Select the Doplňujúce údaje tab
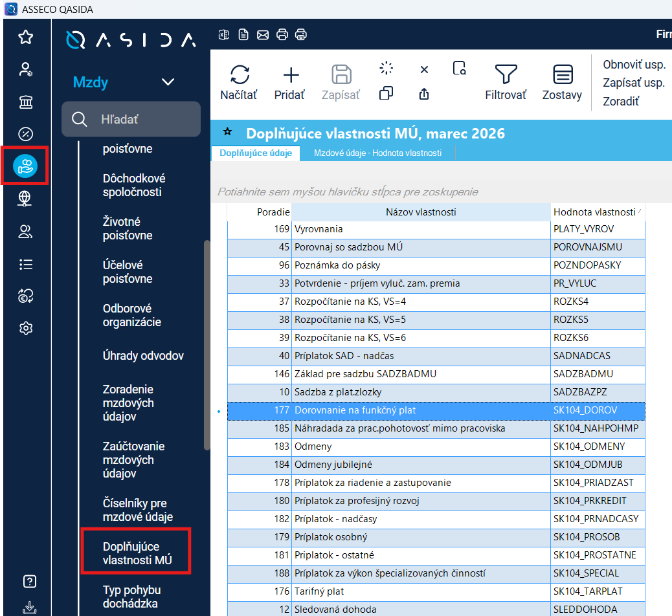 [256, 153]
